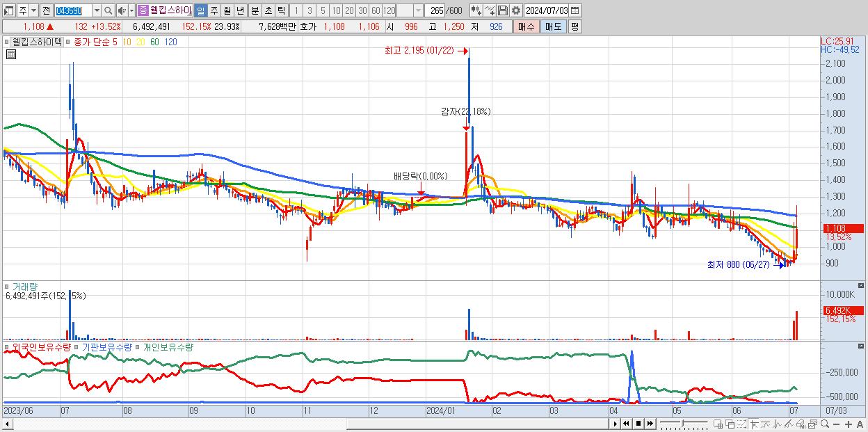Switch to tick 틱 chart
This screenshot has height=432, width=868.
pos(281,10)
